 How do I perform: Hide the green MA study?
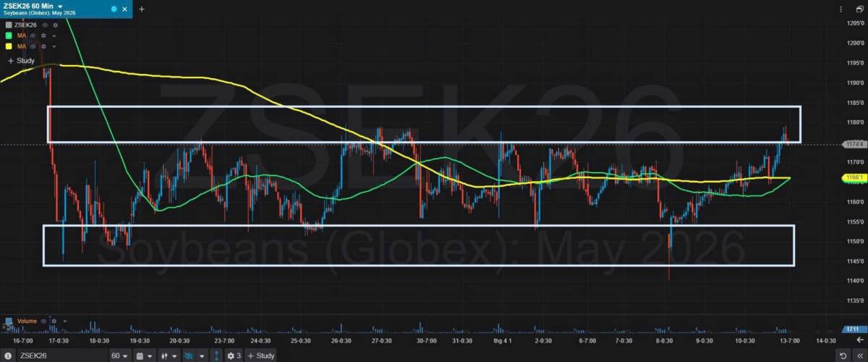(33, 35)
